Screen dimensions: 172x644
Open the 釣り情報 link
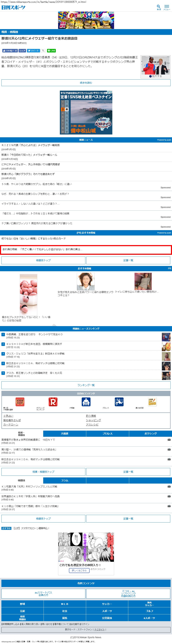coord(91,416)
